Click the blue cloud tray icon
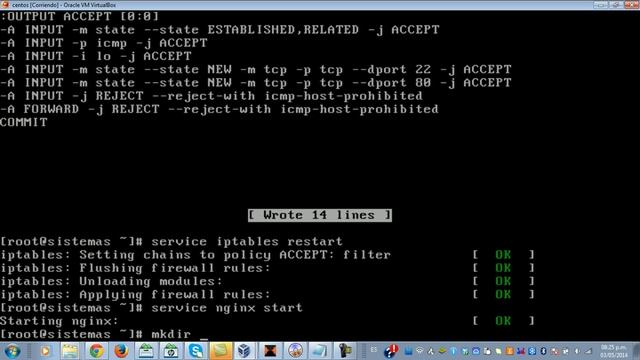 (476, 351)
